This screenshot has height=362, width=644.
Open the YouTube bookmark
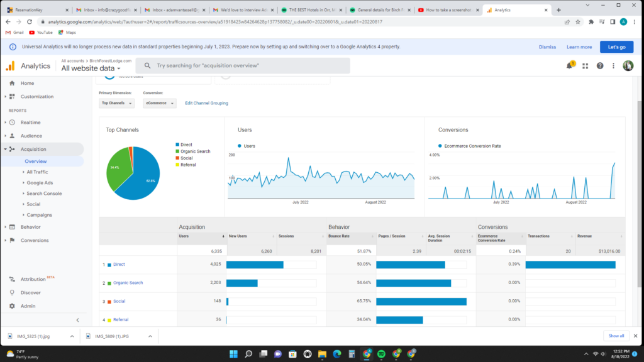pyautogui.click(x=41, y=33)
